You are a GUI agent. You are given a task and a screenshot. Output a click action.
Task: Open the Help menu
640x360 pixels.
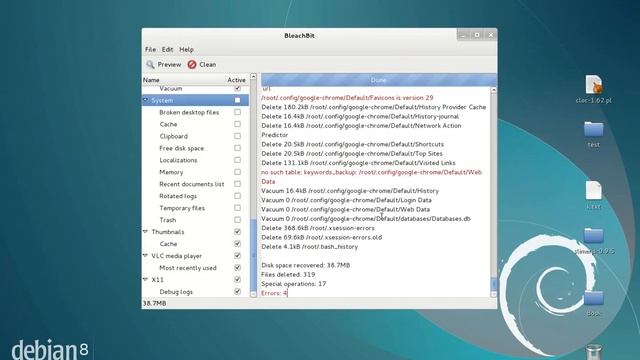click(x=187, y=49)
